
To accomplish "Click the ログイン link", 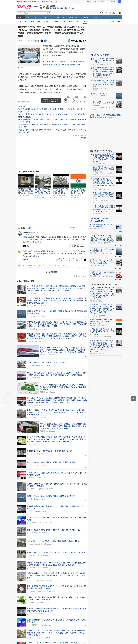I will 42,8.
